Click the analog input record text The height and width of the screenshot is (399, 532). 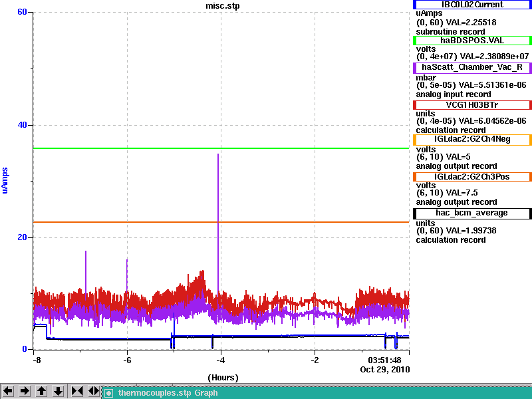454,94
